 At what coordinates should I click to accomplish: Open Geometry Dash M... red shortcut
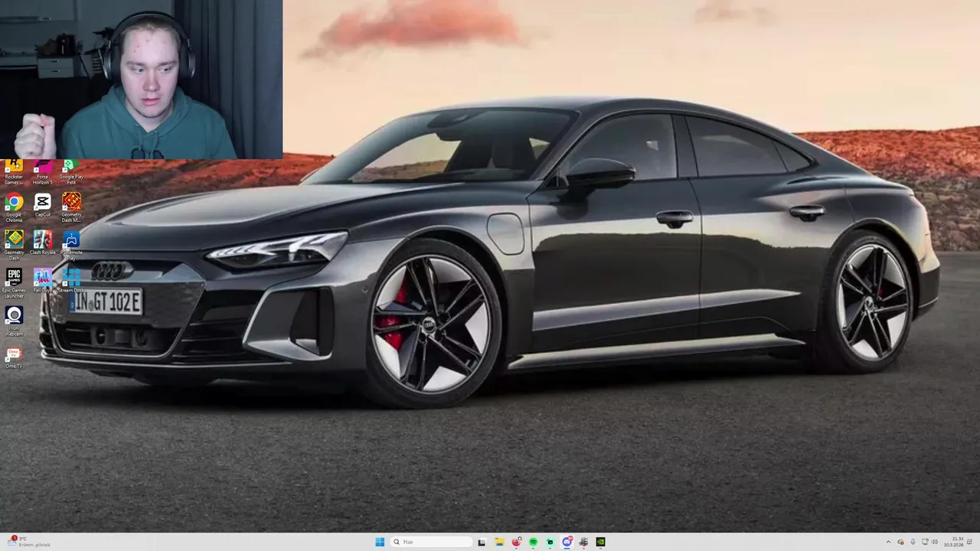(x=71, y=208)
